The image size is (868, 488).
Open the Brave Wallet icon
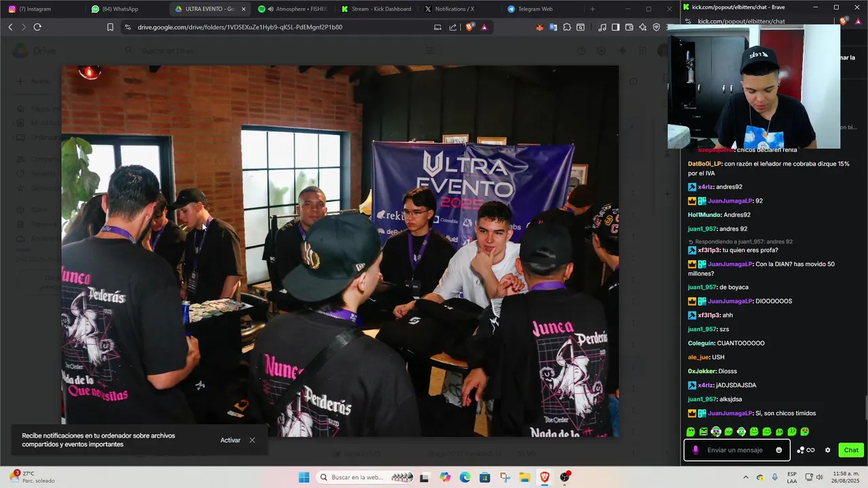point(629,27)
